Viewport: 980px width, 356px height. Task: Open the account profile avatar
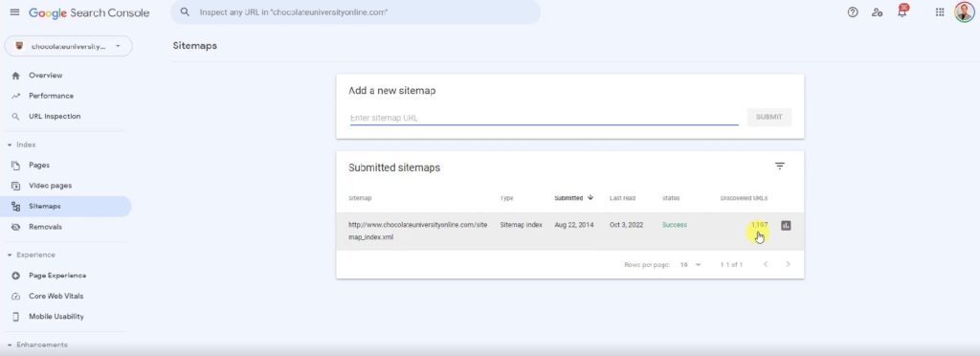[x=965, y=11]
